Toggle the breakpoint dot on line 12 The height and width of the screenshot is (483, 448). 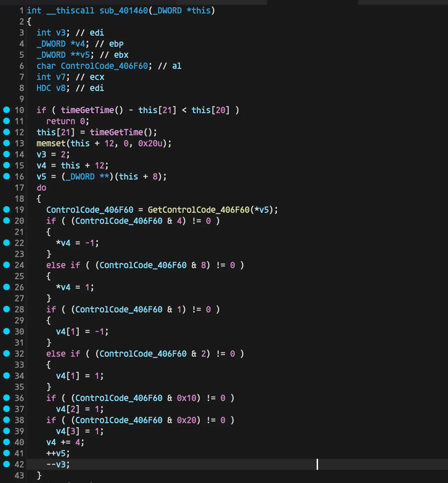[x=7, y=132]
